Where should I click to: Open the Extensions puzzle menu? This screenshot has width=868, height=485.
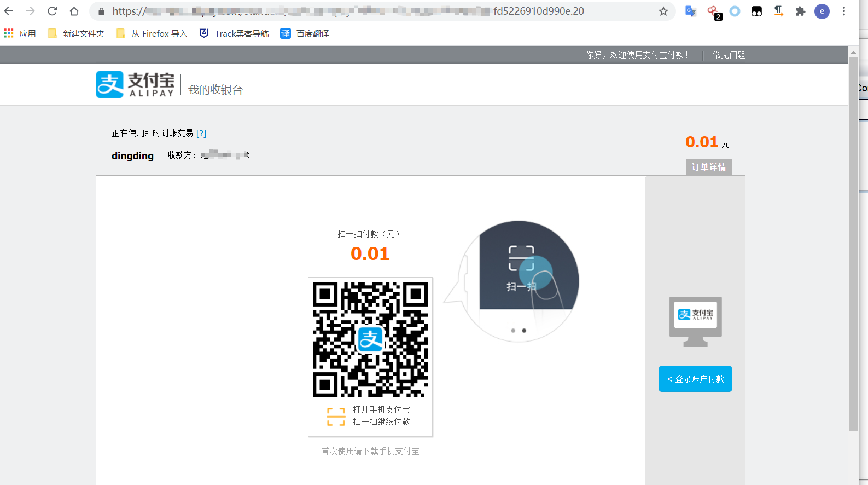pyautogui.click(x=800, y=11)
